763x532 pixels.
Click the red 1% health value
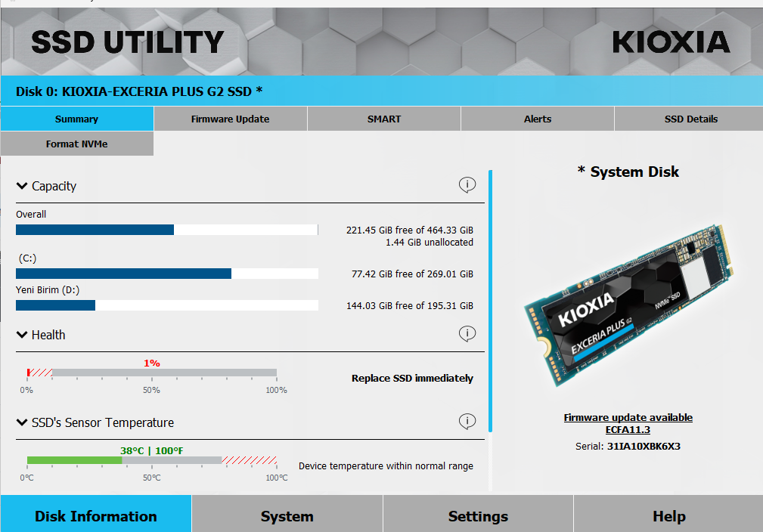pyautogui.click(x=152, y=363)
